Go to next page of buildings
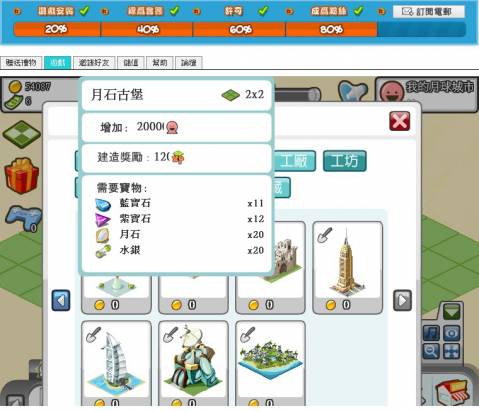 (402, 300)
